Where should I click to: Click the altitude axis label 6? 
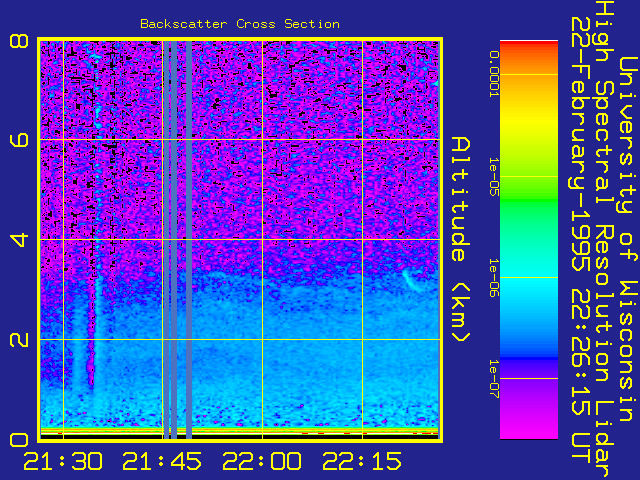click(x=19, y=140)
